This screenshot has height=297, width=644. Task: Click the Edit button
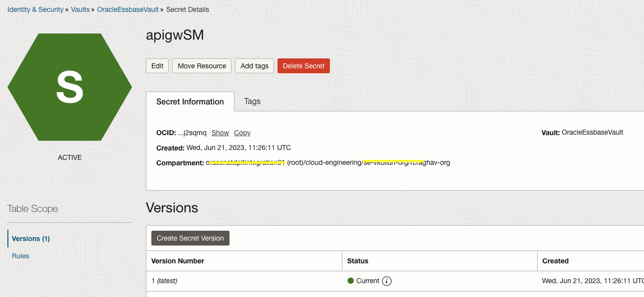click(157, 66)
